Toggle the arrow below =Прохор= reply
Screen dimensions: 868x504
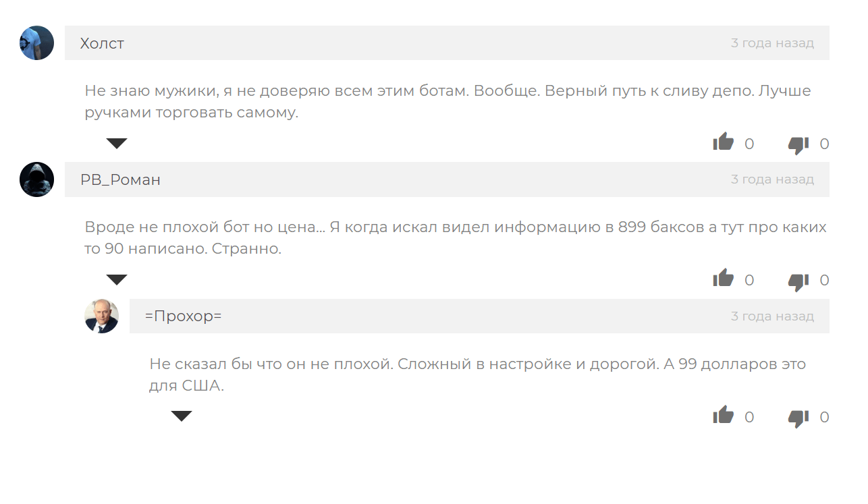(x=182, y=416)
